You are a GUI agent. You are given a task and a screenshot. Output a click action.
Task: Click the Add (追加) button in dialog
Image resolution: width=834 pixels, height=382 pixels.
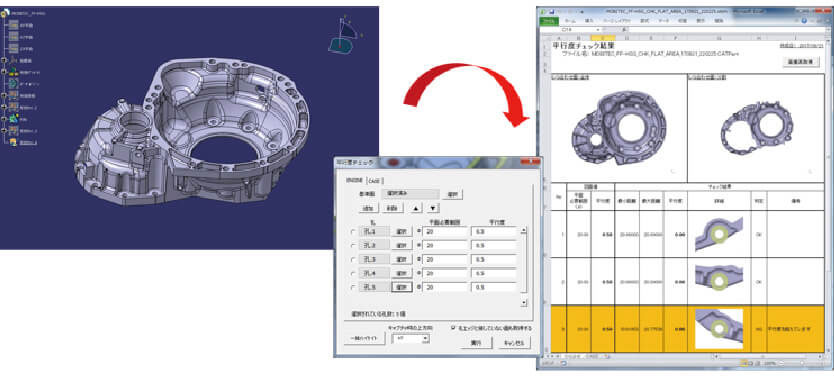[368, 208]
